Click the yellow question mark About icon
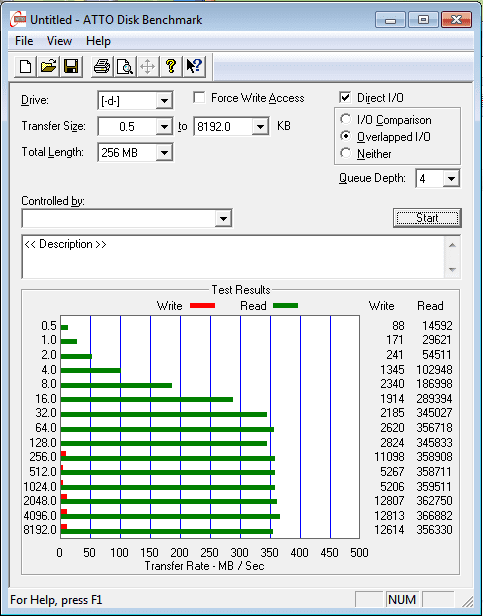The height and width of the screenshot is (616, 483). (x=171, y=66)
